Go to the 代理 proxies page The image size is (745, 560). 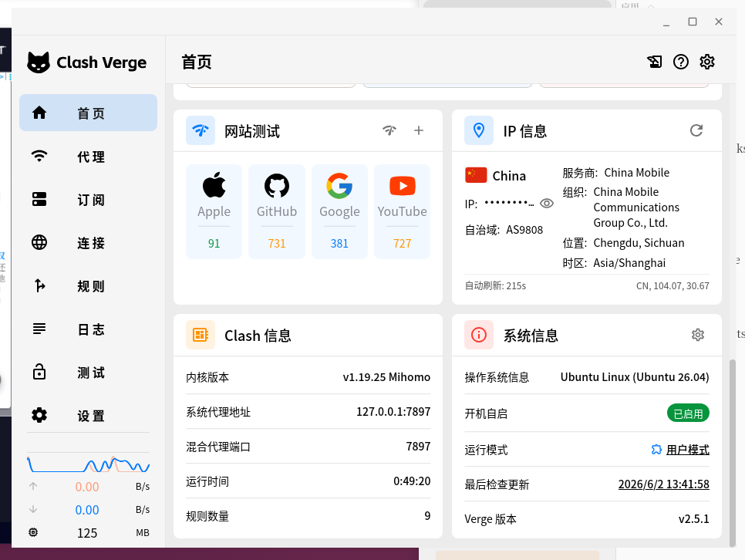coord(88,156)
